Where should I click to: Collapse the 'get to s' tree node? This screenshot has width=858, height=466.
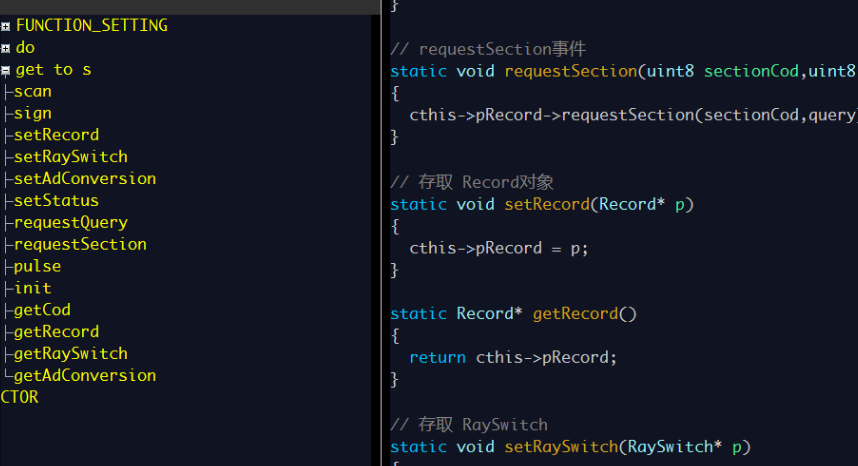pos(6,70)
